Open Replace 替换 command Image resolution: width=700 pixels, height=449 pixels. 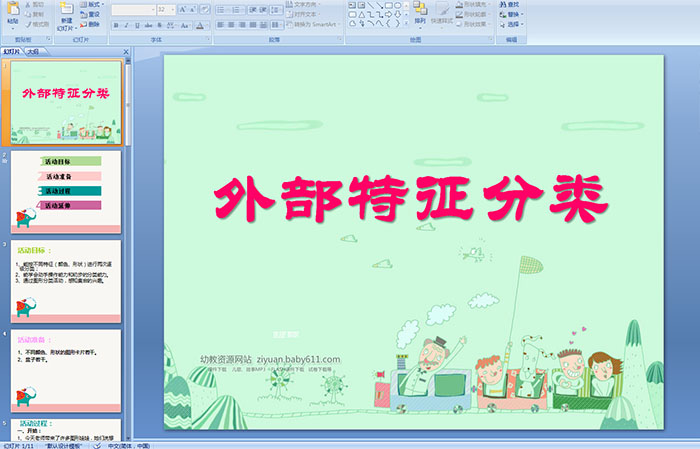tap(512, 14)
